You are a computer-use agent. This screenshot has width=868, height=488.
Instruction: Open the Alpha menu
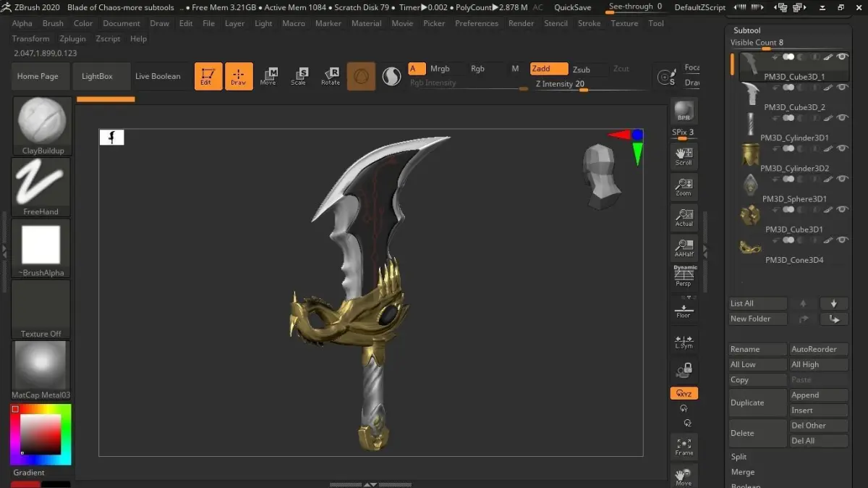22,23
